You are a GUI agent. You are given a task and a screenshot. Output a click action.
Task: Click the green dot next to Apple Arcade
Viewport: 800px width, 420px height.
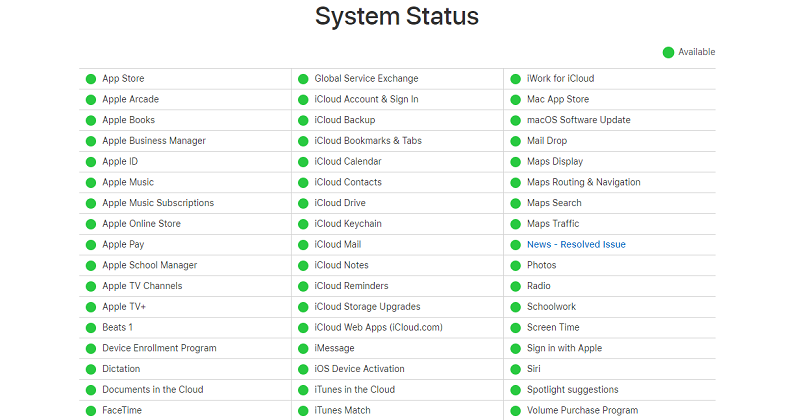click(91, 100)
